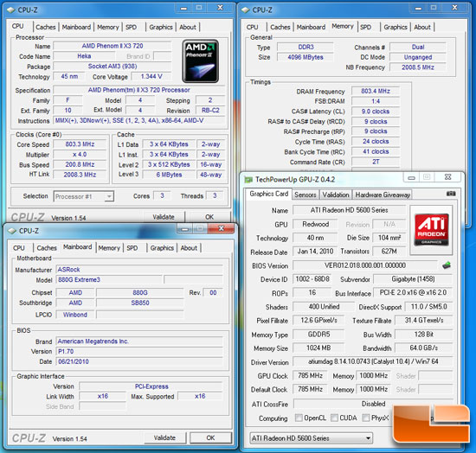Click the Driver Version field in GPU-Z
Screen dimensions: 476x453
(373, 361)
